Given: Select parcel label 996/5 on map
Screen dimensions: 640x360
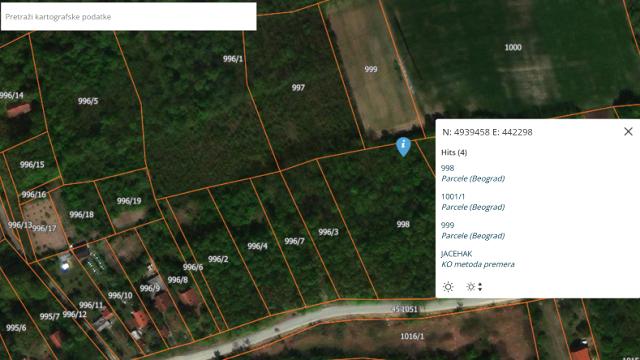Looking at the screenshot, I should click(88, 101).
